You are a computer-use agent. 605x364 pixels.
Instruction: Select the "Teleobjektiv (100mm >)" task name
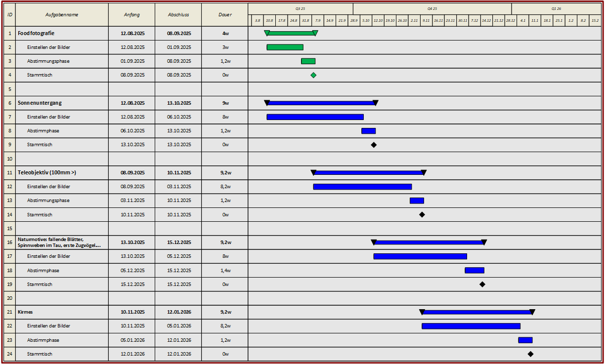(x=47, y=173)
